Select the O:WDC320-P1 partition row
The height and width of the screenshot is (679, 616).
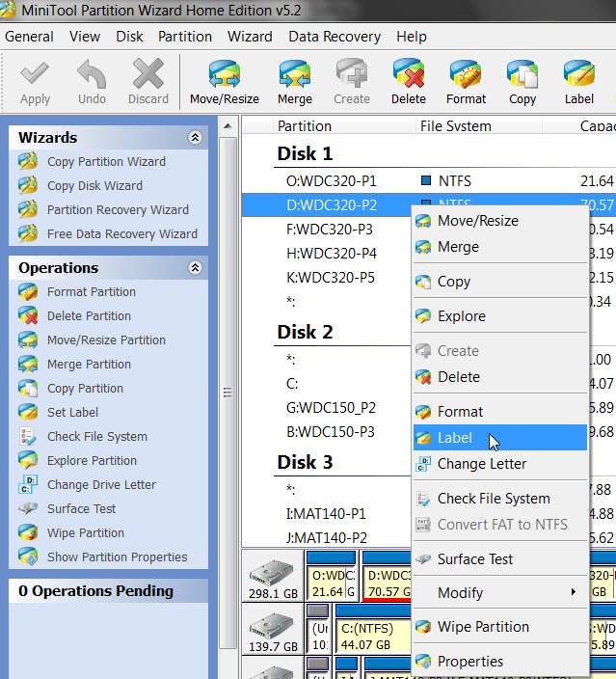(429, 181)
